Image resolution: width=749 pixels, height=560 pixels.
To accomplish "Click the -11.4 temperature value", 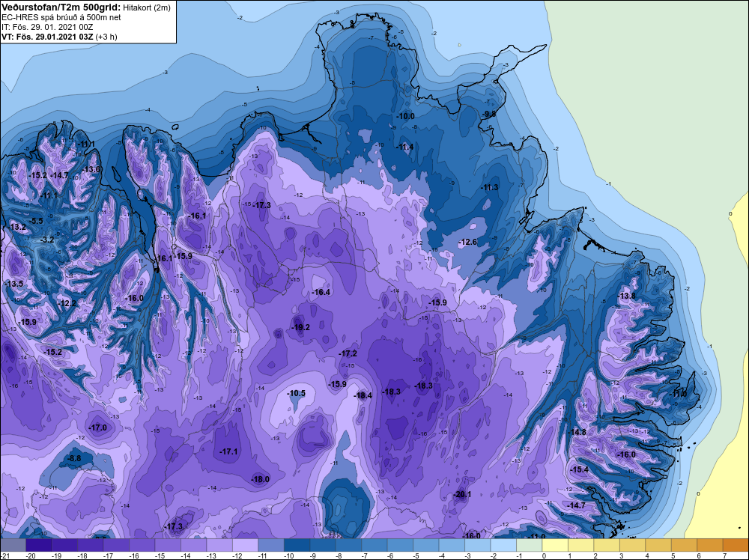I will (404, 147).
